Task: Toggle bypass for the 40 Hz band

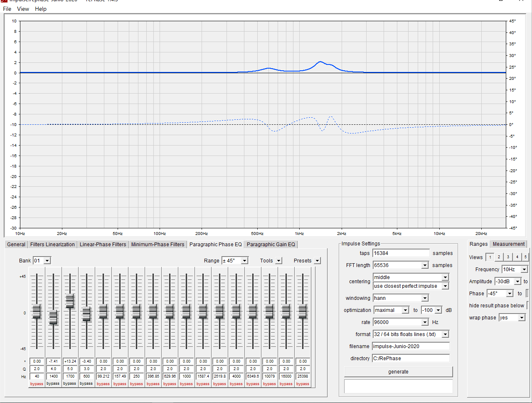Action: pyautogui.click(x=37, y=384)
